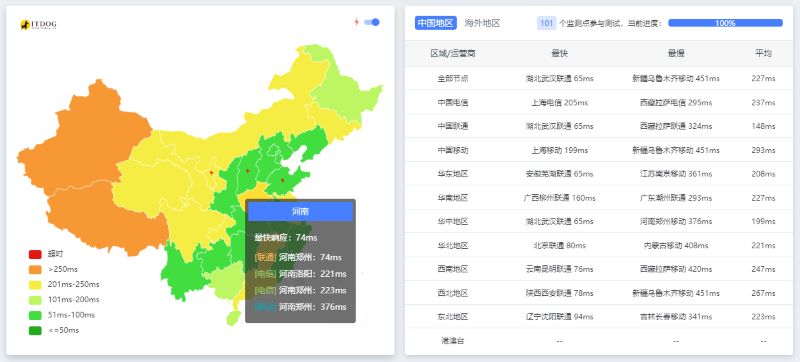Click the 148ms average for 中国联通
The width and height of the screenshot is (800, 362).
click(763, 126)
